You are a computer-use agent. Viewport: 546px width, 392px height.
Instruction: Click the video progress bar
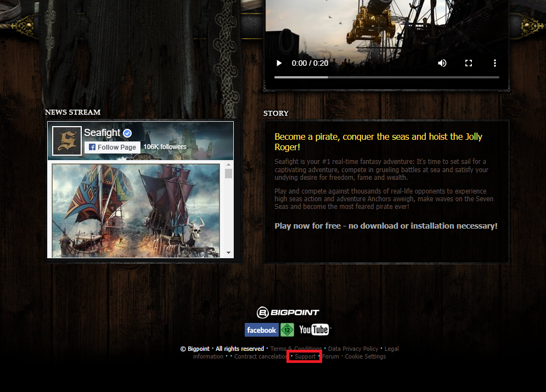[x=386, y=77]
